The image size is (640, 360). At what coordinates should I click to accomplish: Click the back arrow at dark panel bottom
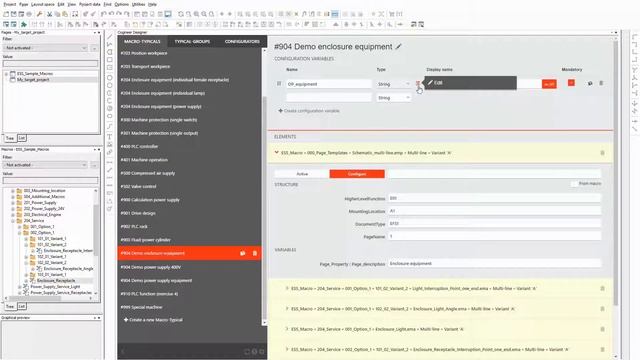click(x=122, y=351)
